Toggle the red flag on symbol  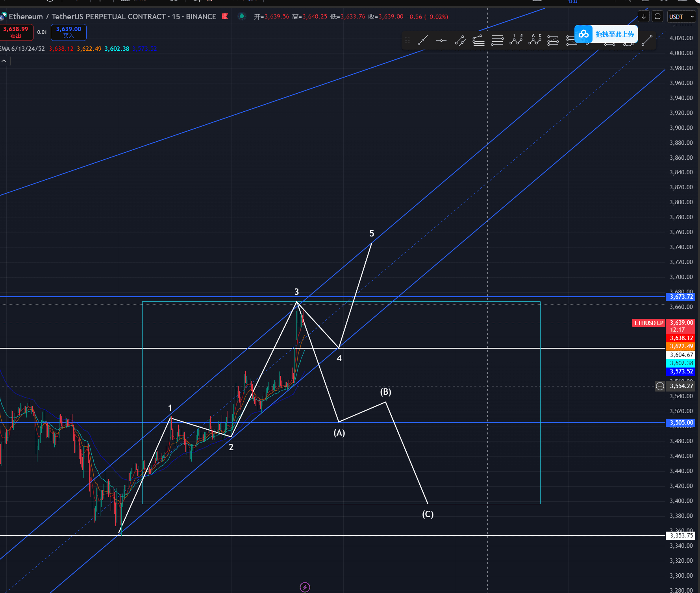pyautogui.click(x=225, y=17)
